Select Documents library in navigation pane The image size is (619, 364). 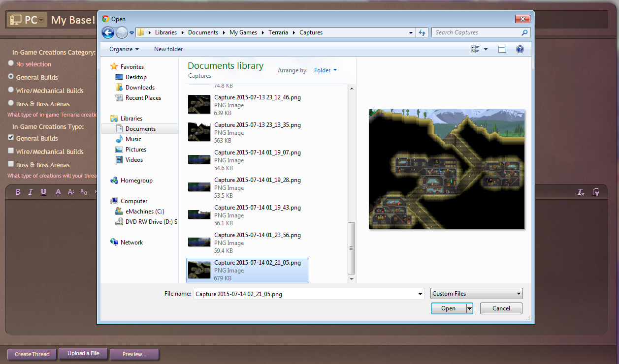pos(139,129)
